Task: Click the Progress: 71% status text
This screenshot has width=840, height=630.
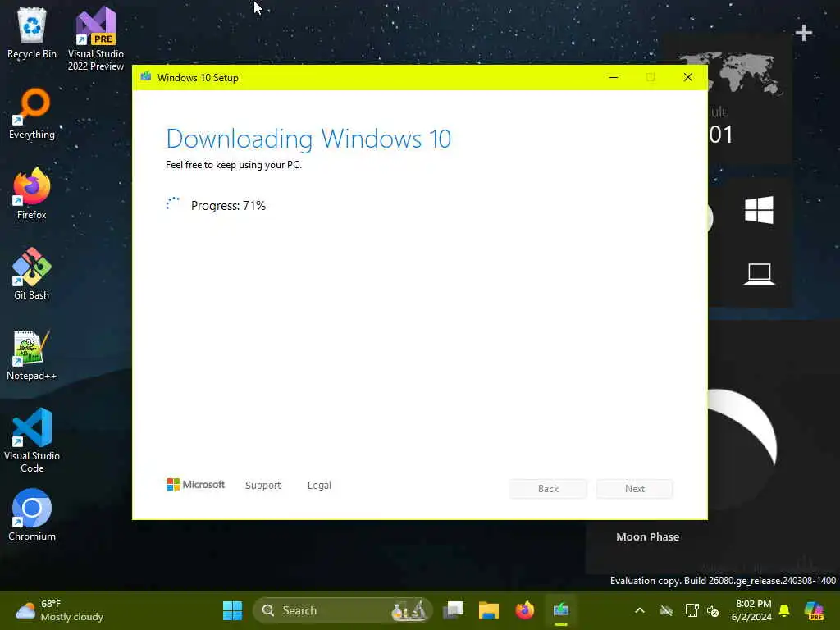Action: (228, 206)
